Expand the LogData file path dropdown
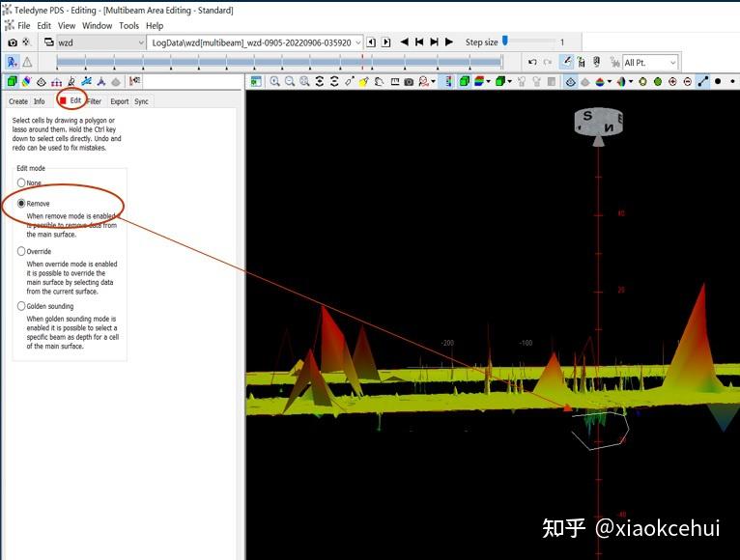 (255, 42)
